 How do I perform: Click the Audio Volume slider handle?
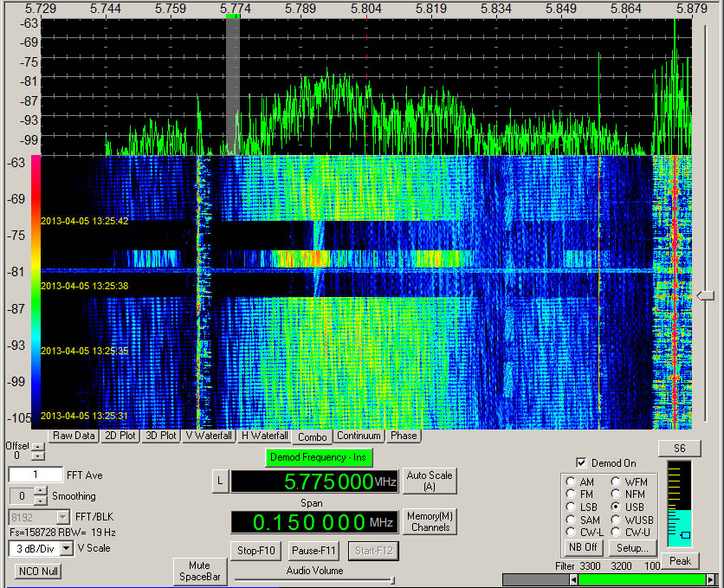392,579
